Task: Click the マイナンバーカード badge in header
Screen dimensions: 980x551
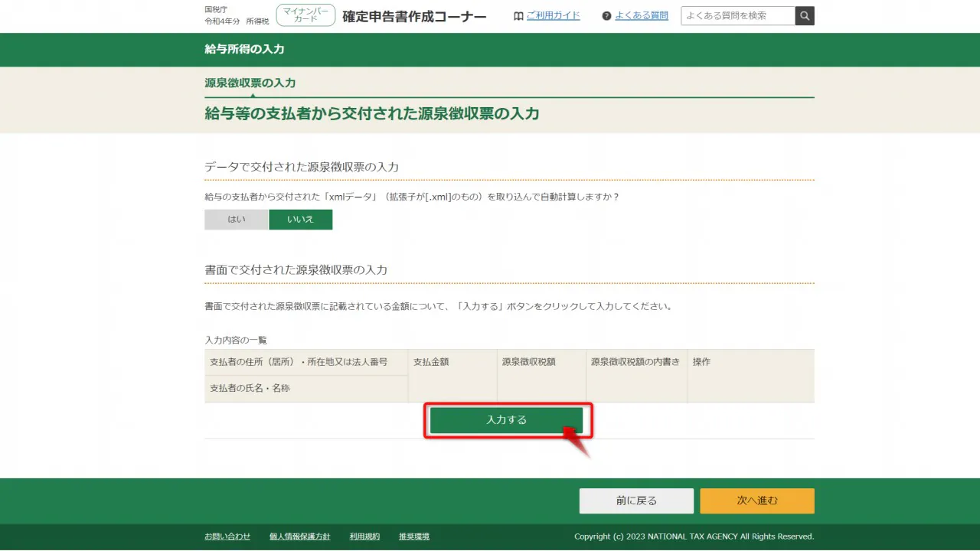Action: [305, 15]
